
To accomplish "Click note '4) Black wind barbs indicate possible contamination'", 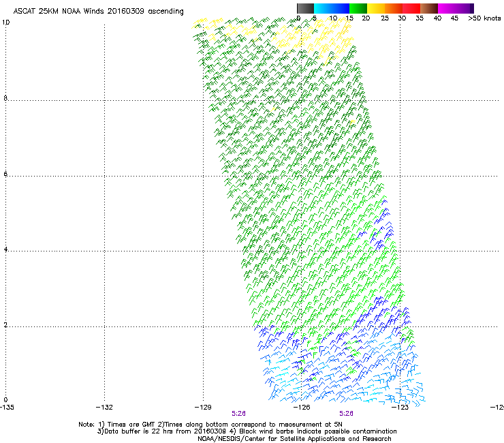I will (313, 431).
